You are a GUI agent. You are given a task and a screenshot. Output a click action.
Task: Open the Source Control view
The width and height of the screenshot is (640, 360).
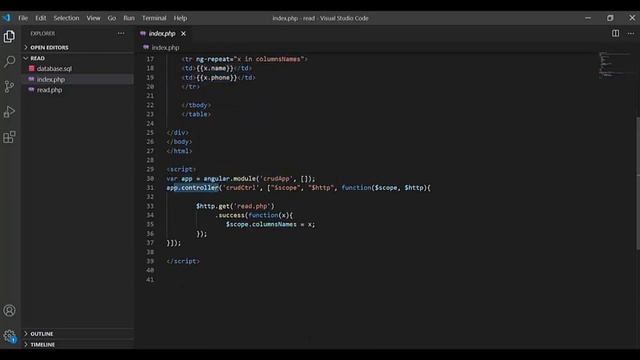pos(9,87)
